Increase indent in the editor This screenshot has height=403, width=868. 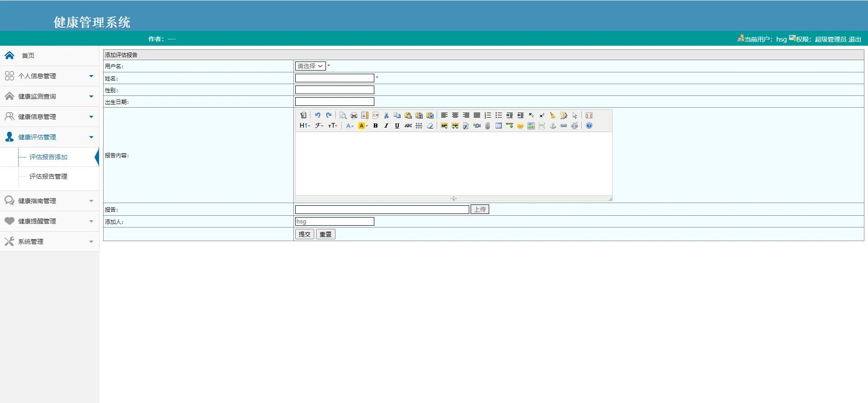tap(509, 115)
